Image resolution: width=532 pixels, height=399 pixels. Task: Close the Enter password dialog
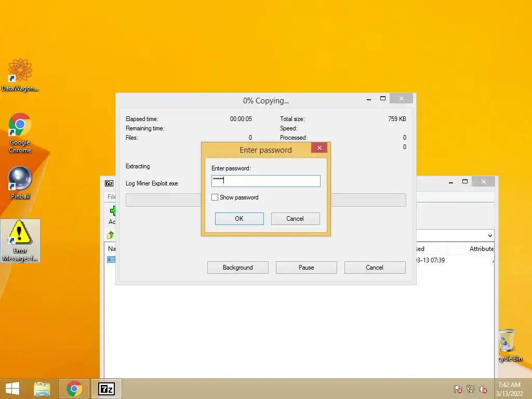coord(320,148)
